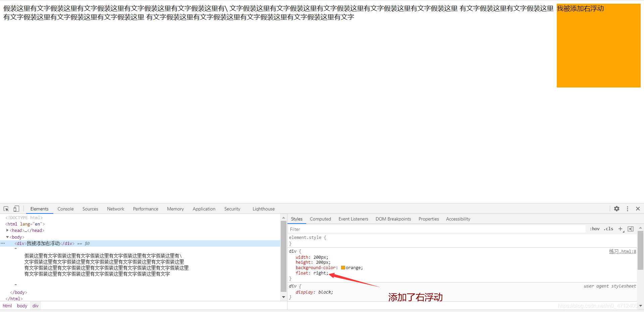Screen dimensions: 644x312
Task: Click the DOM tree scrollbar down arrow
Action: pyautogui.click(x=283, y=297)
